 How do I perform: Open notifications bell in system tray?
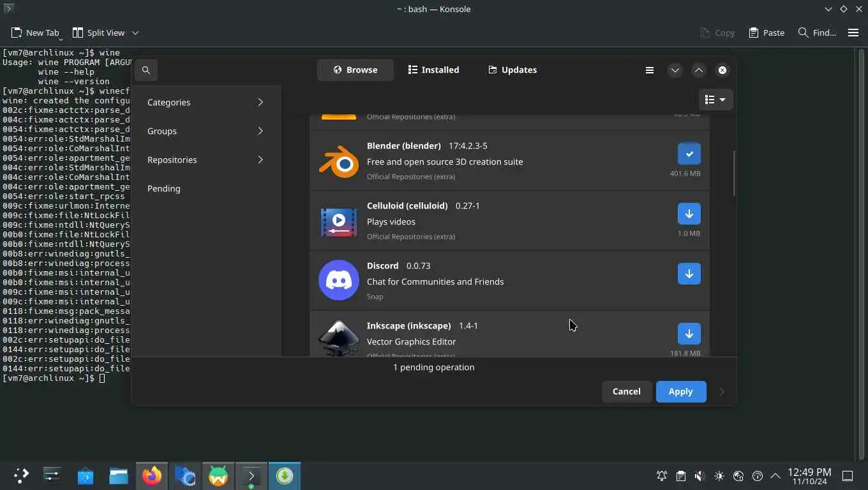(x=662, y=476)
